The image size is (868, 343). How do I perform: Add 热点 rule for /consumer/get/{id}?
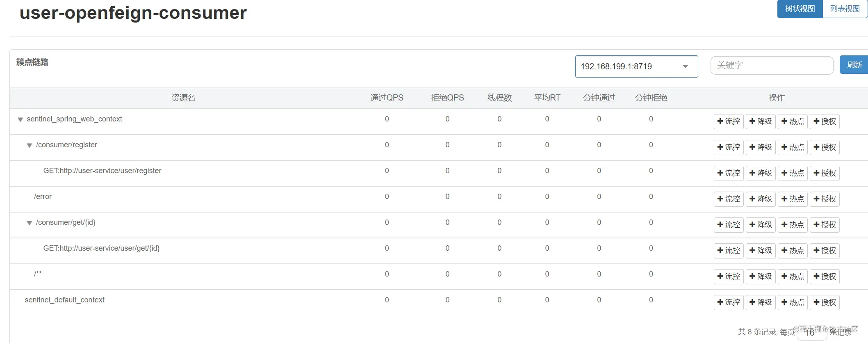793,225
